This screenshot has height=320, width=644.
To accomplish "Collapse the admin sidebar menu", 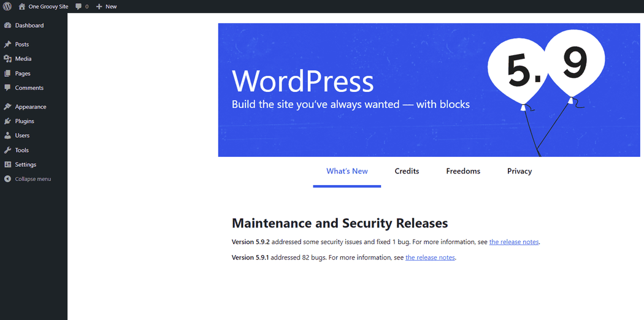I will pyautogui.click(x=34, y=179).
